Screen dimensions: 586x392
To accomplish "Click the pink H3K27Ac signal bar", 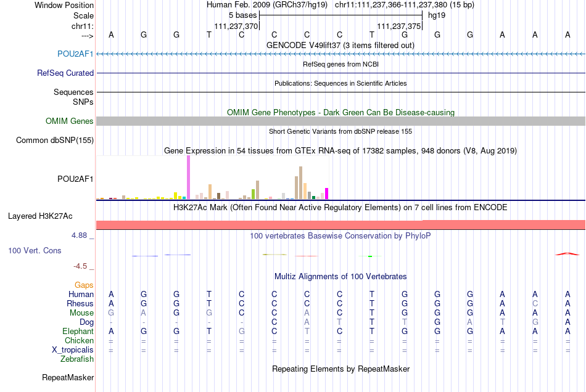I will (x=340, y=225).
